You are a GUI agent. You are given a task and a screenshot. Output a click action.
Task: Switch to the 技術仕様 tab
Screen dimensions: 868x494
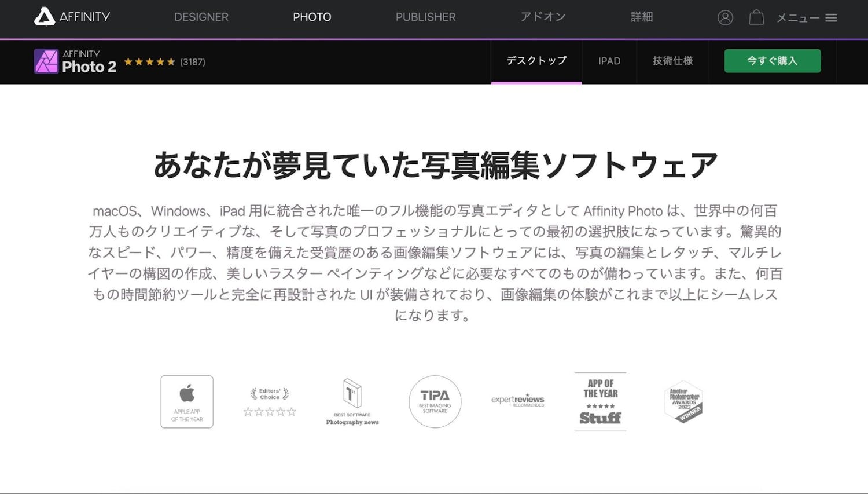pyautogui.click(x=673, y=61)
